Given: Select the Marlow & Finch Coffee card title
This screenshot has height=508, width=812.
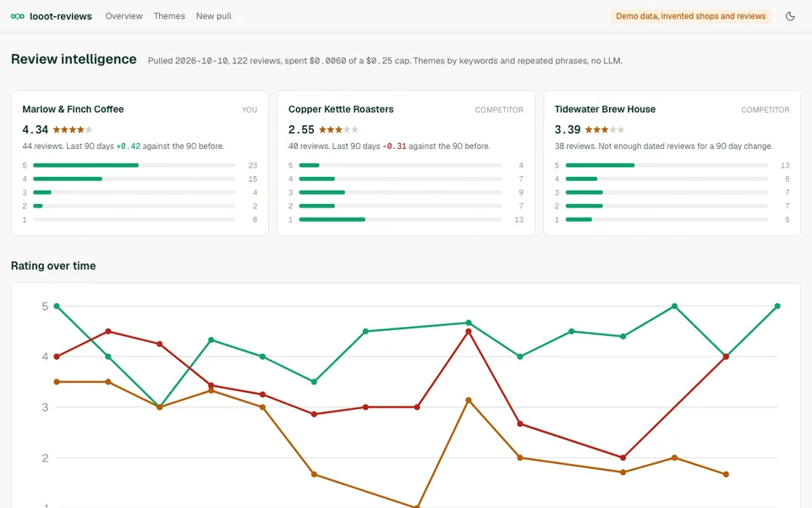Looking at the screenshot, I should [x=73, y=109].
